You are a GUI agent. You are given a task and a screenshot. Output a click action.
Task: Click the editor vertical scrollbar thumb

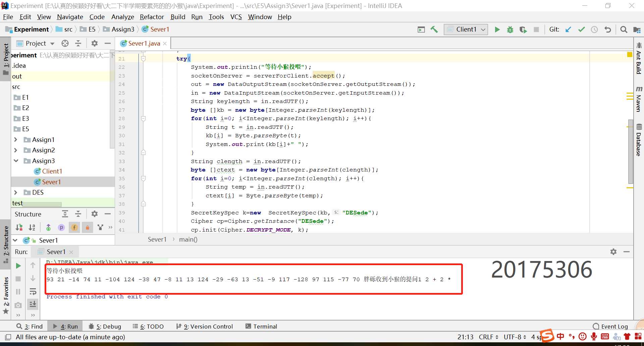pyautogui.click(x=631, y=152)
